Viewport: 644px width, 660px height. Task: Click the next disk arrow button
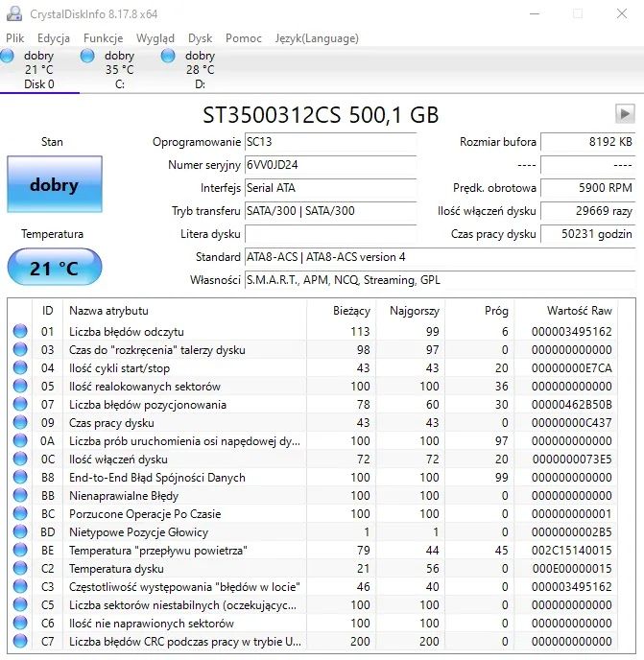(x=625, y=113)
